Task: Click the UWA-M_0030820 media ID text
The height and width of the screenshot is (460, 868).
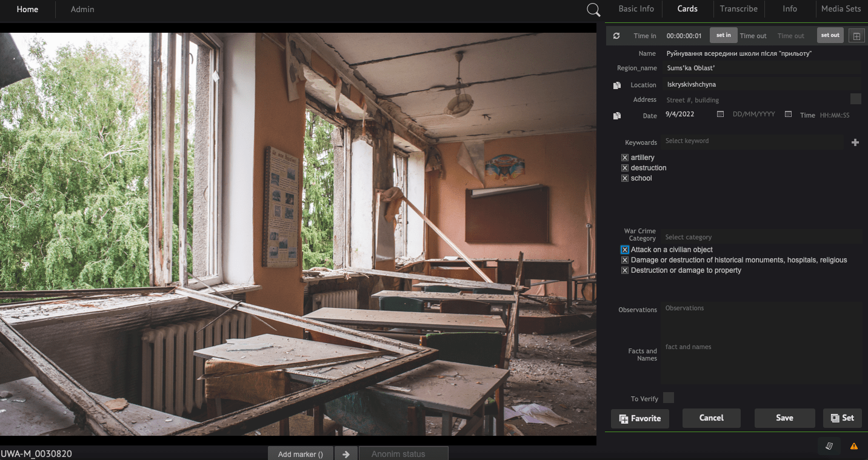Action: (x=36, y=454)
